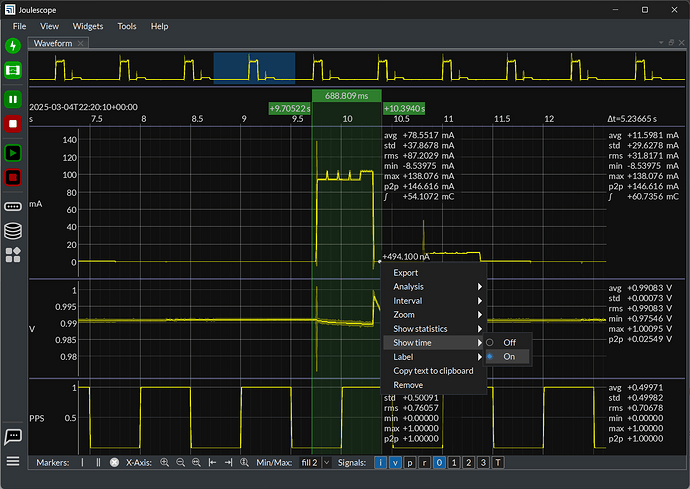Add a dual marker from Markers toolbar

(98, 462)
